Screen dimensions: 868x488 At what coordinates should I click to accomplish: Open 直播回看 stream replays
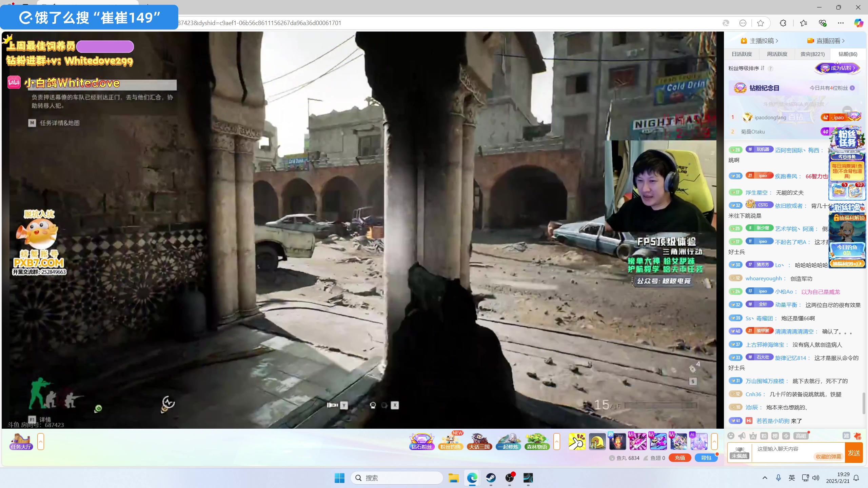826,41
